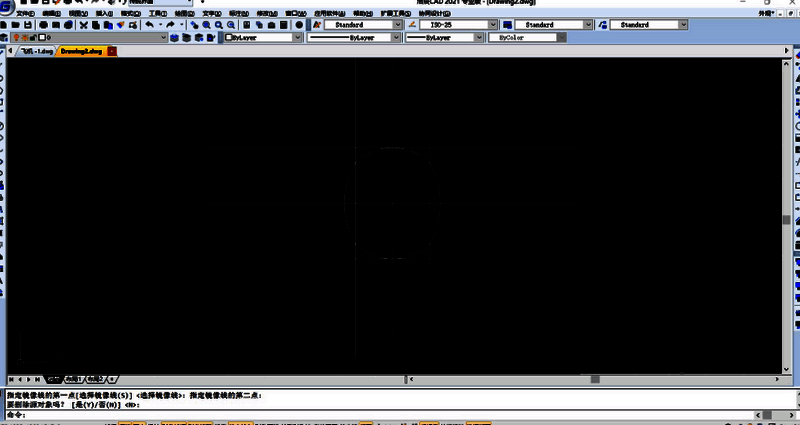The image size is (800, 425).
Task: Close the Drawing2.dwg tab with red X
Action: click(x=112, y=50)
